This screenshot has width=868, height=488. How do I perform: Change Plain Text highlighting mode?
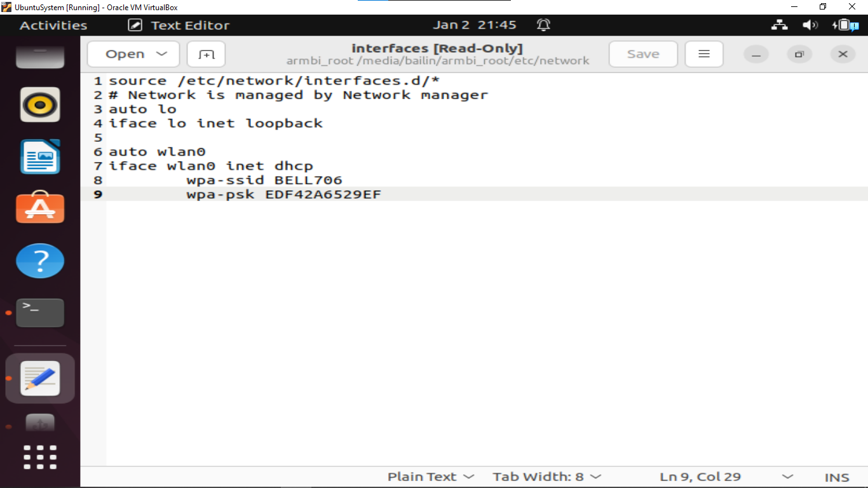coord(431,477)
